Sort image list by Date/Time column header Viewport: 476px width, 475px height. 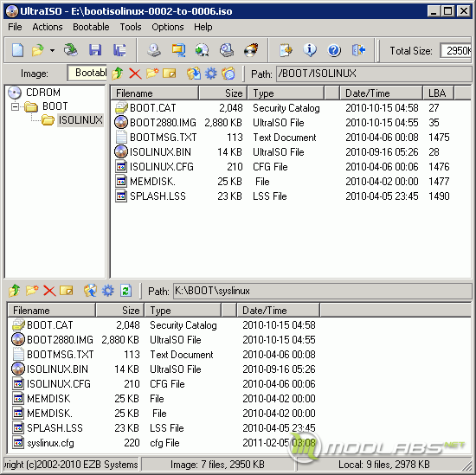click(x=382, y=93)
